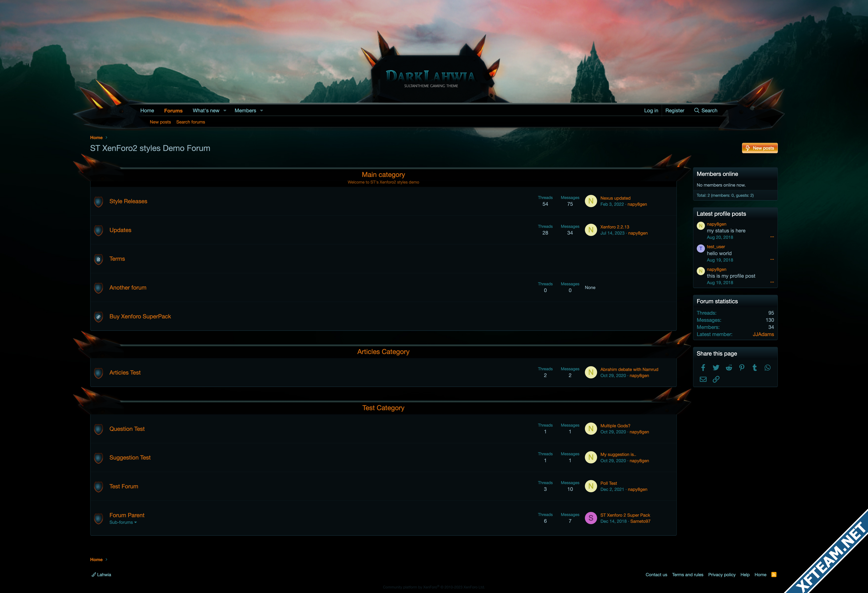
Task: Click the Question Test forum shield icon
Action: [99, 429]
